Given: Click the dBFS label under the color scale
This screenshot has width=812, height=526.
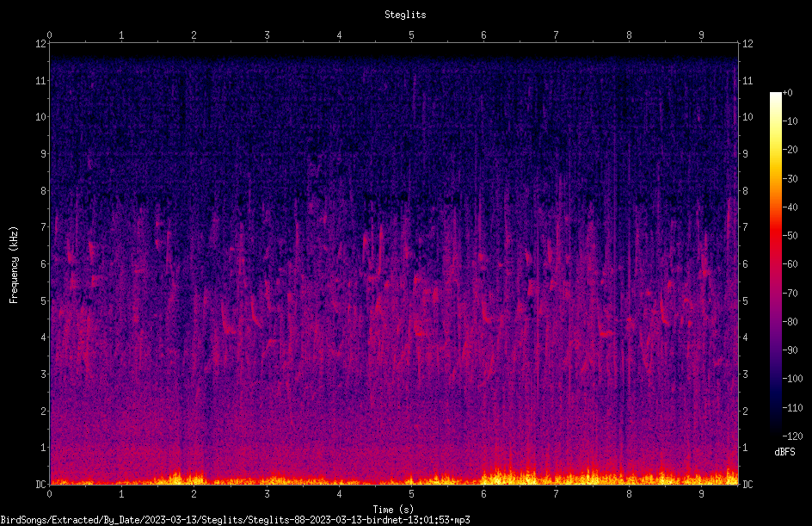Looking at the screenshot, I should pyautogui.click(x=784, y=452).
